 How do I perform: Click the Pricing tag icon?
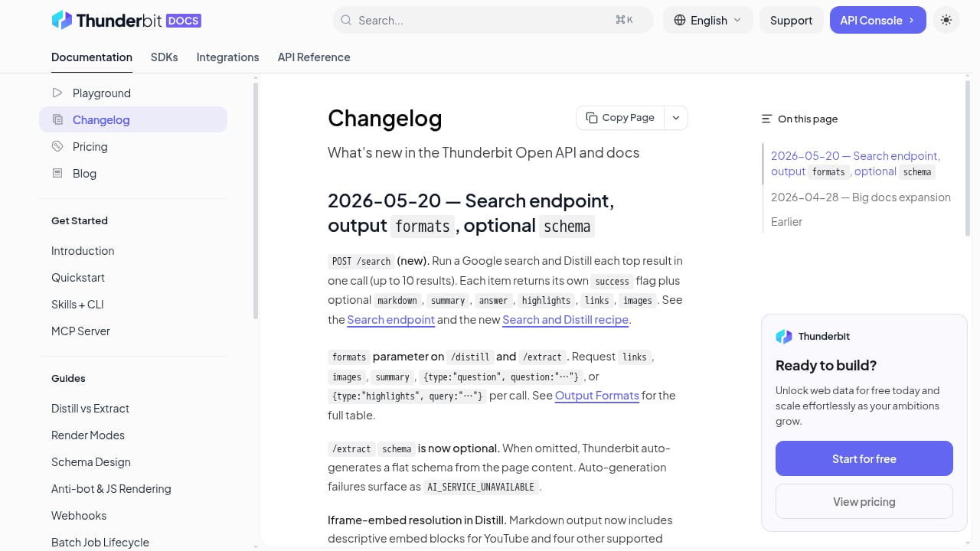coord(57,146)
